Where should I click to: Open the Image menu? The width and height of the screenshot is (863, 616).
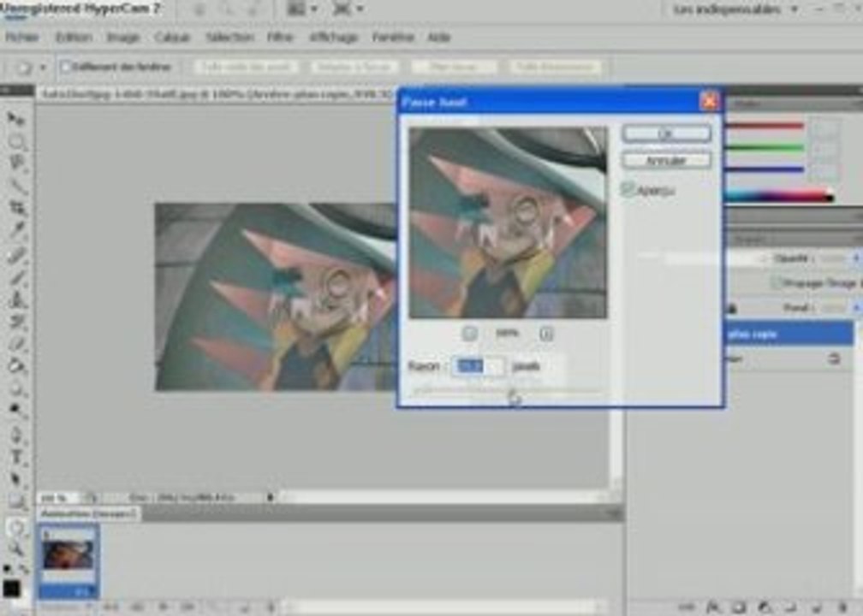pos(123,38)
